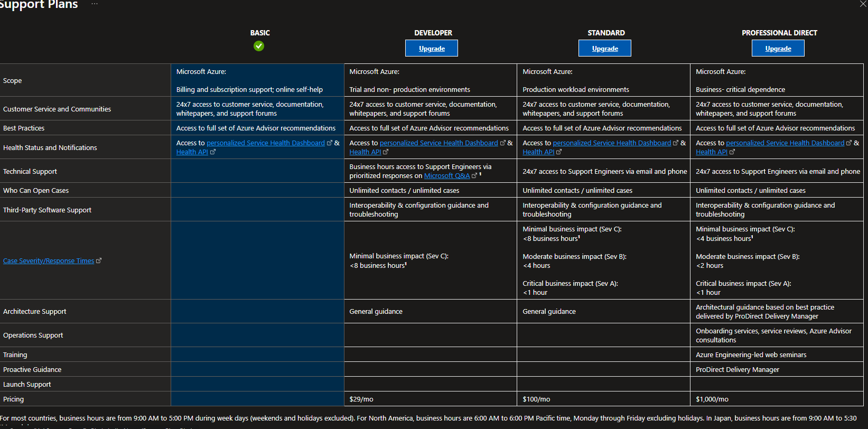Screen dimensions: 868x429
Task: Click the Best Practices row label
Action: (x=24, y=128)
